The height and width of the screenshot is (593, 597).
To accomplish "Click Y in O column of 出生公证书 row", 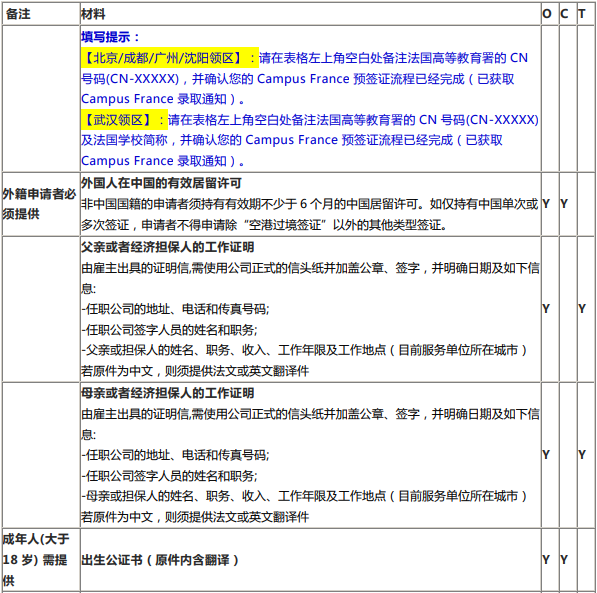I will [546, 559].
